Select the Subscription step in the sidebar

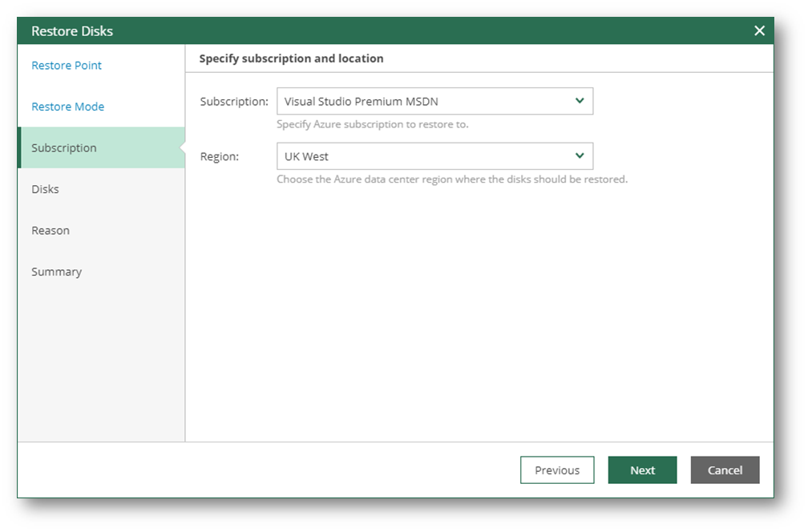(x=64, y=148)
